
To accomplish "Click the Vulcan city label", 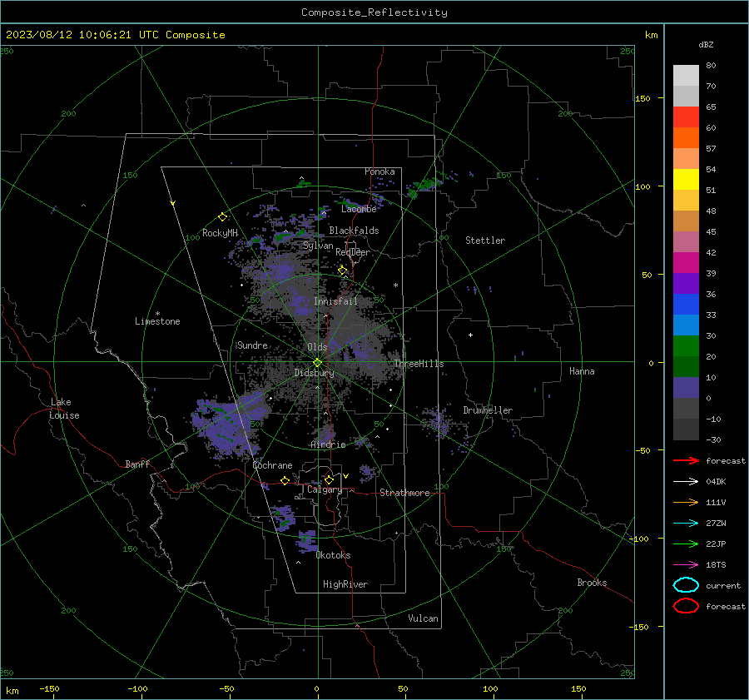I will point(423,618).
